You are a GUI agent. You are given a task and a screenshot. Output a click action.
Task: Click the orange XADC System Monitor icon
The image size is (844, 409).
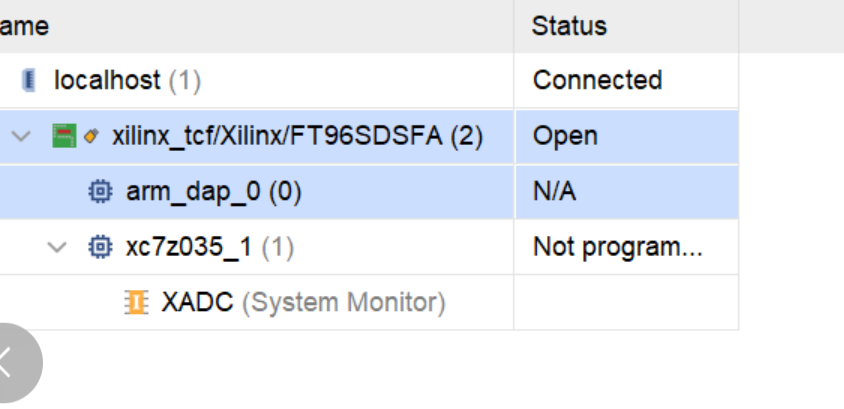coord(136,302)
